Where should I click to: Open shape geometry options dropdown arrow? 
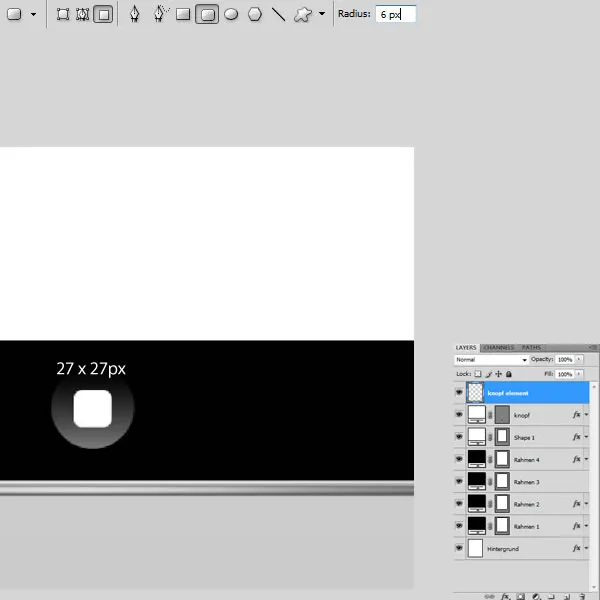(322, 15)
